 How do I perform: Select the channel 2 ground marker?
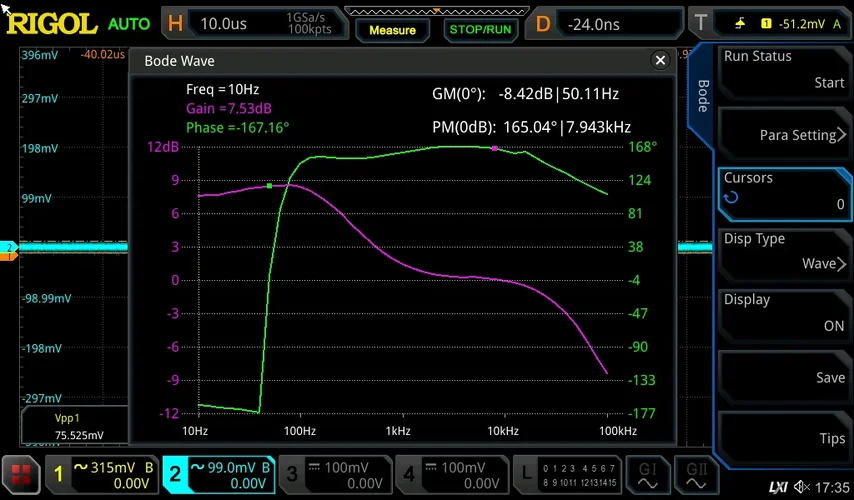(x=9, y=247)
